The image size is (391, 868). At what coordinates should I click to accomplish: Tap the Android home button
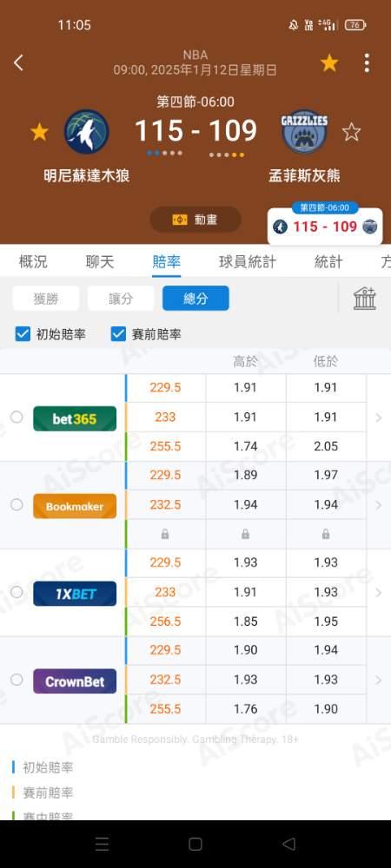pyautogui.click(x=195, y=844)
